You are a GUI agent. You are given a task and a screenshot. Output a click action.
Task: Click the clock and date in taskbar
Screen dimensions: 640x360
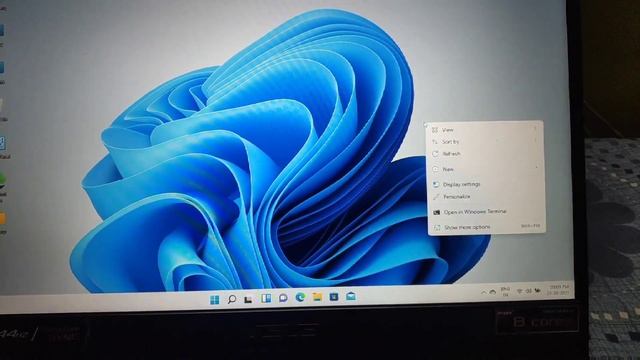(x=558, y=290)
